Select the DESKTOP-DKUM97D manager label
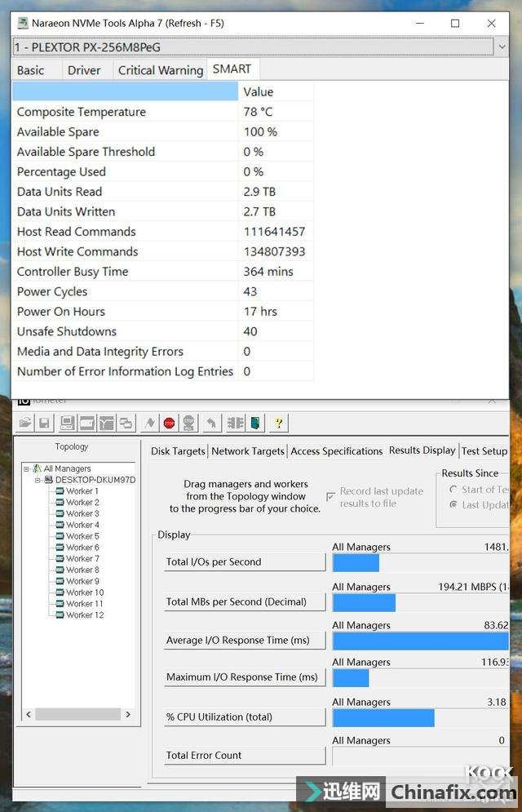 point(95,480)
